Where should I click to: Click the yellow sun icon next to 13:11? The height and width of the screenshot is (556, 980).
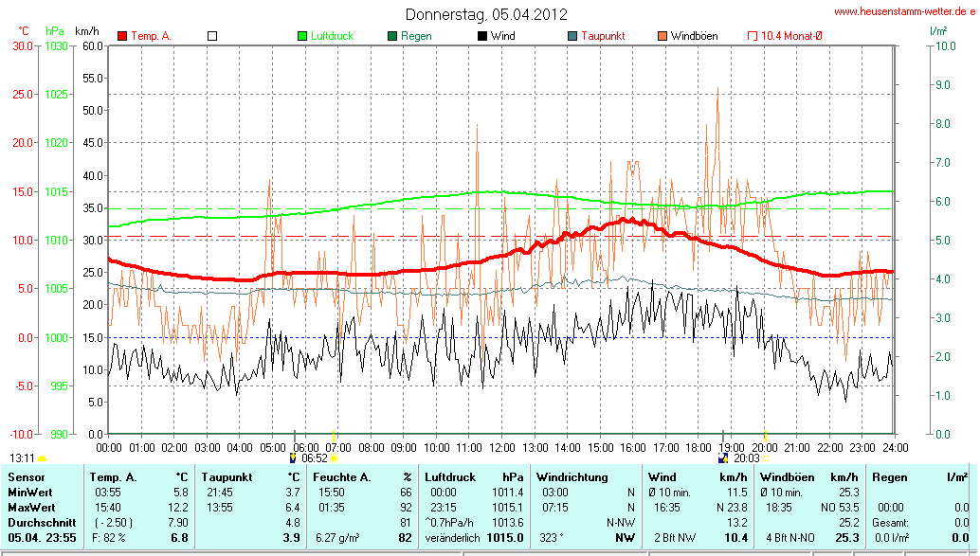[43, 458]
